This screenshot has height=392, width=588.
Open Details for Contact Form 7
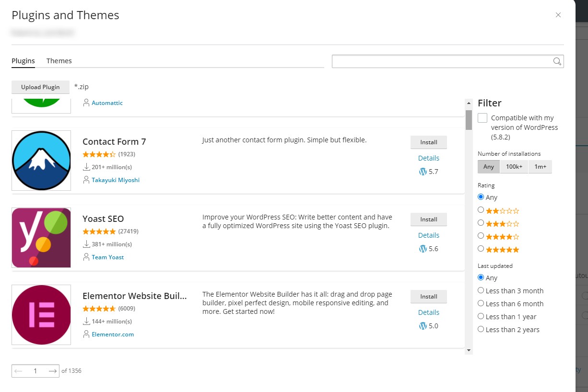(428, 158)
